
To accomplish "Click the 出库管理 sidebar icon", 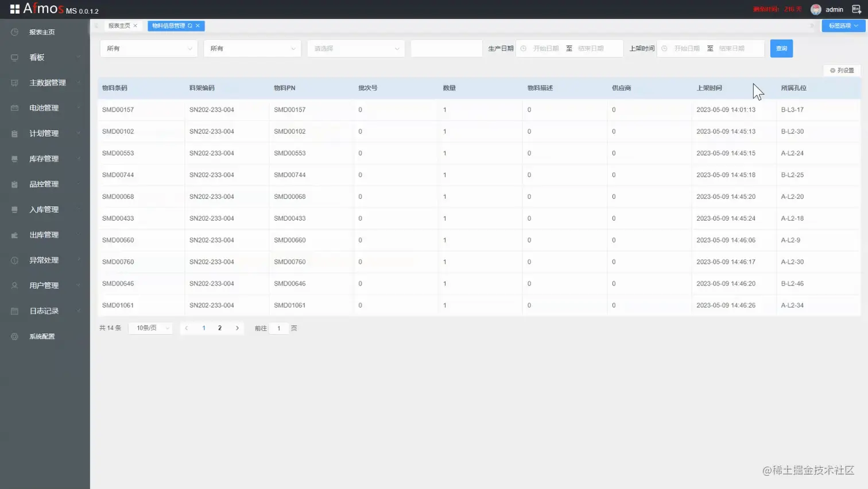I will [x=14, y=235].
